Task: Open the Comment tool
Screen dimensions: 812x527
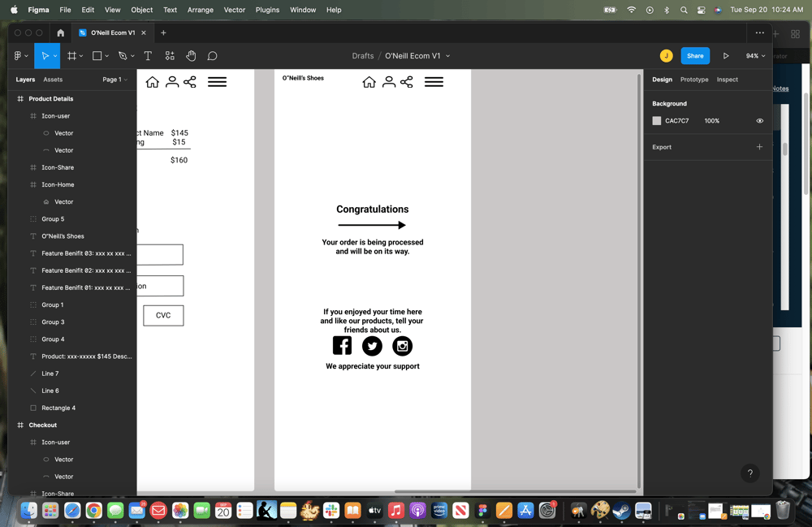Action: (212, 55)
